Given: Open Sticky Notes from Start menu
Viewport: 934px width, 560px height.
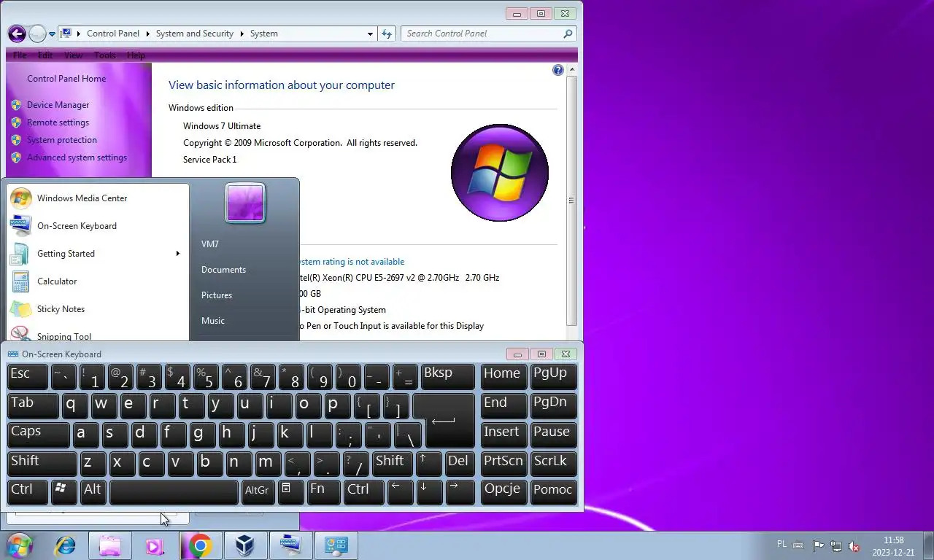Looking at the screenshot, I should coord(97,309).
